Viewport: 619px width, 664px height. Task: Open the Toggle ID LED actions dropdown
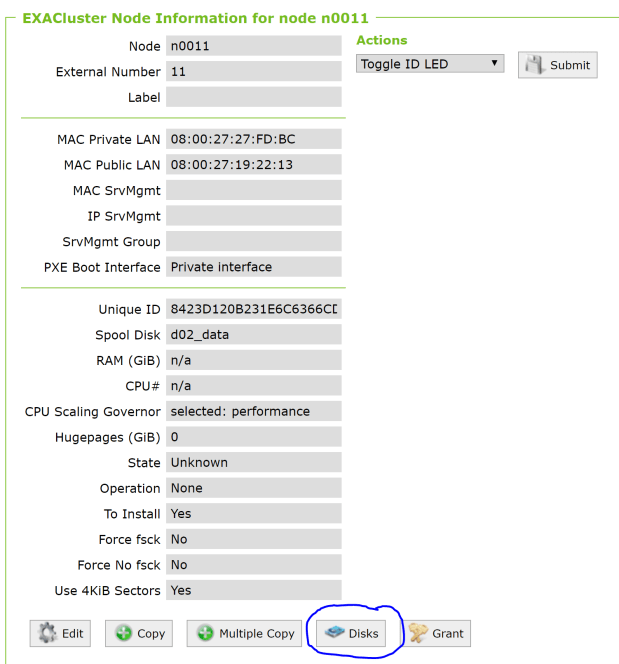click(x=430, y=64)
